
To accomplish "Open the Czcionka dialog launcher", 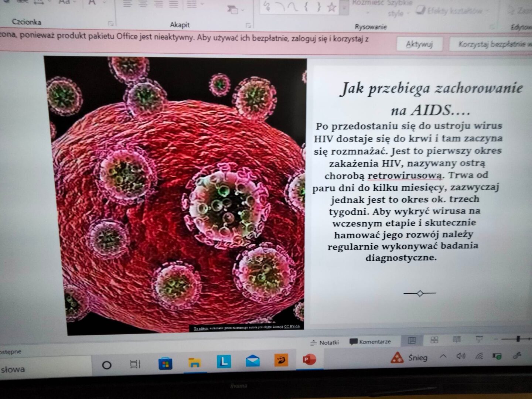I will click(110, 24).
